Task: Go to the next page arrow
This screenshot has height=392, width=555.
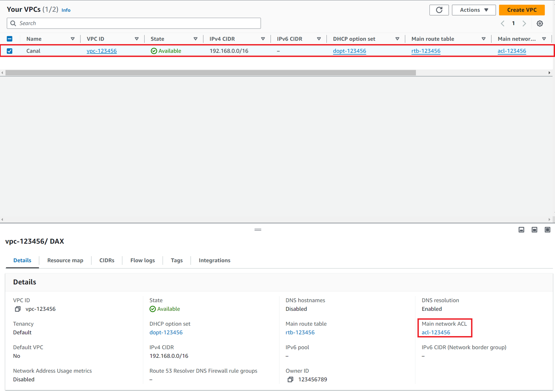Action: pos(524,24)
